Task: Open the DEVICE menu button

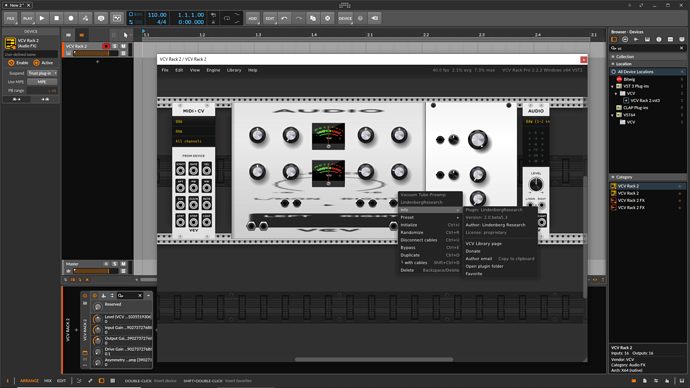Action: coord(345,18)
